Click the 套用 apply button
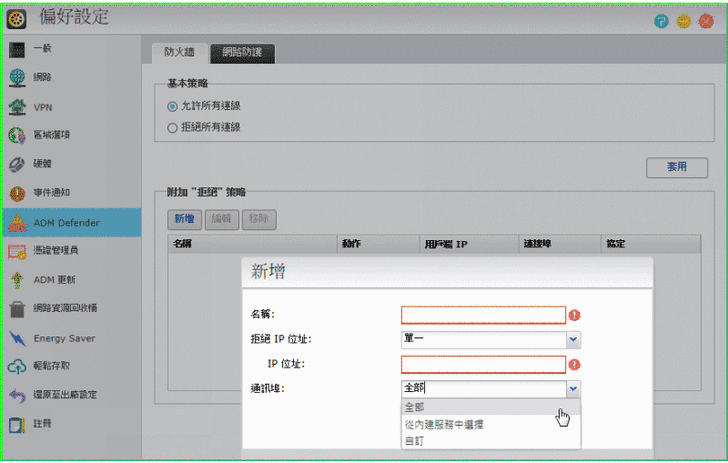The width and height of the screenshot is (728, 463). [676, 167]
